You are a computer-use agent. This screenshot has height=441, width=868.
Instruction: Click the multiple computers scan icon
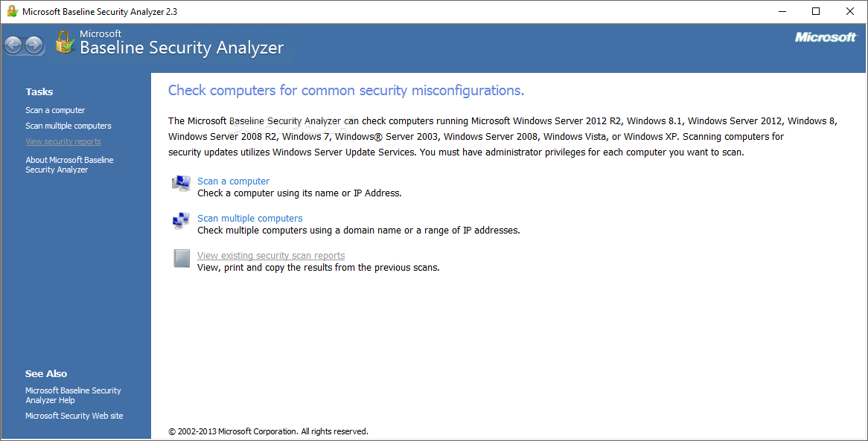[x=181, y=221]
